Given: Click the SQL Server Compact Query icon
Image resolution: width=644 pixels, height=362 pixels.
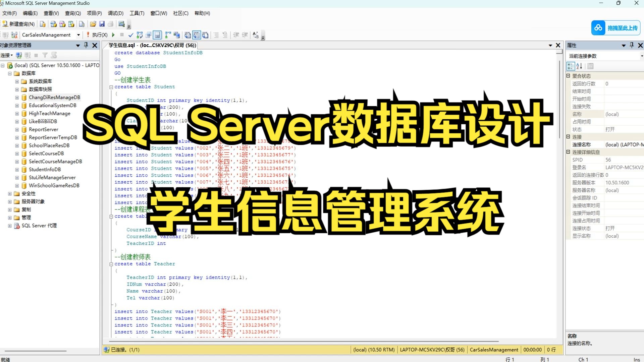Looking at the screenshot, I should (x=82, y=24).
